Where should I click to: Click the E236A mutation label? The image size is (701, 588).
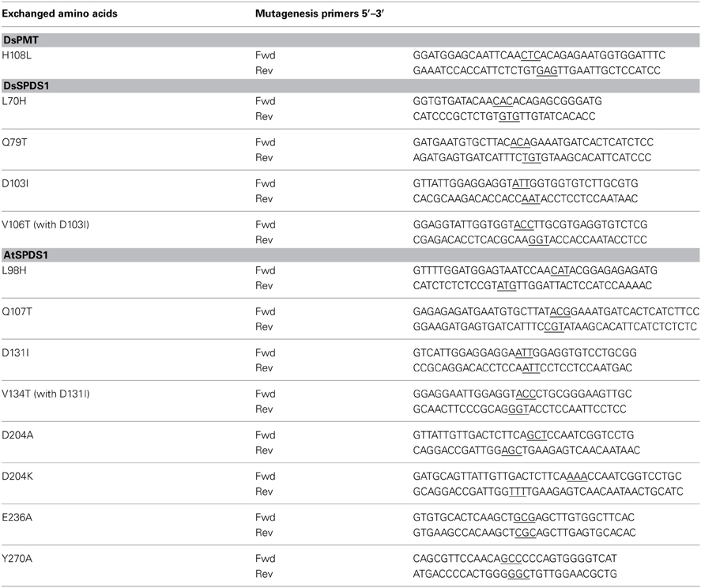17,518
